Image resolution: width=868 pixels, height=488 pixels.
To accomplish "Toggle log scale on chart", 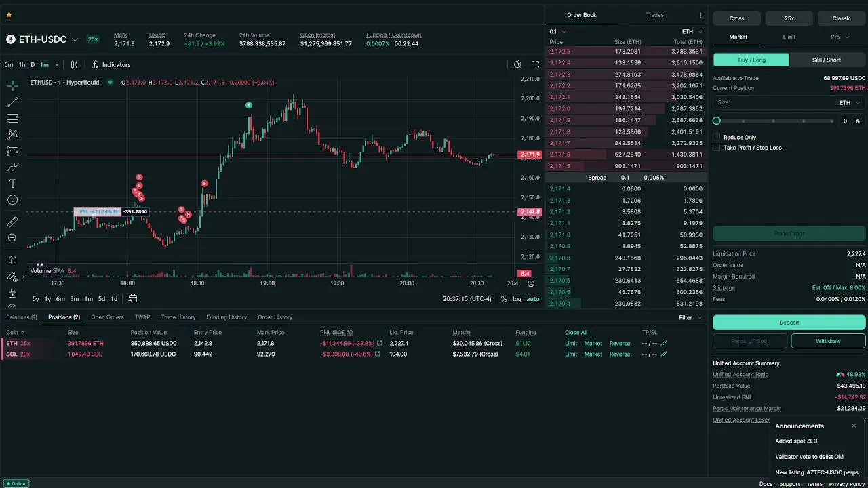I will click(x=517, y=299).
